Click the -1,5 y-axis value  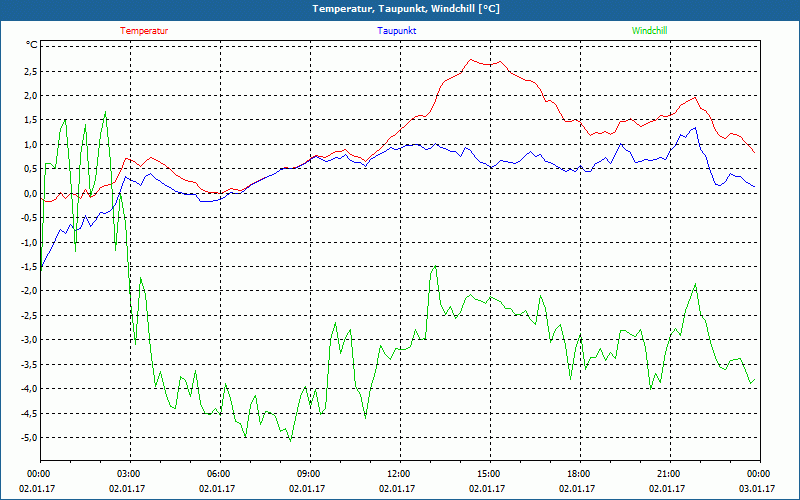[x=29, y=267]
